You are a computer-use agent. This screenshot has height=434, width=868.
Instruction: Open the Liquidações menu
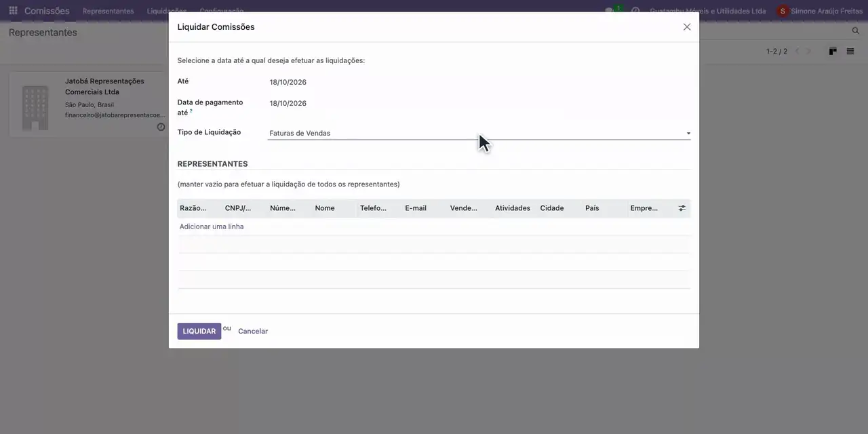point(167,11)
